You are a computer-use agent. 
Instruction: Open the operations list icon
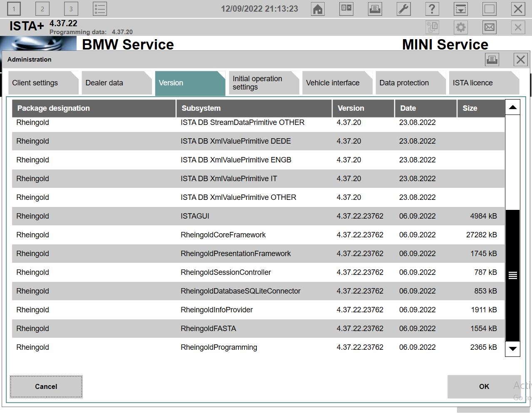tap(100, 9)
